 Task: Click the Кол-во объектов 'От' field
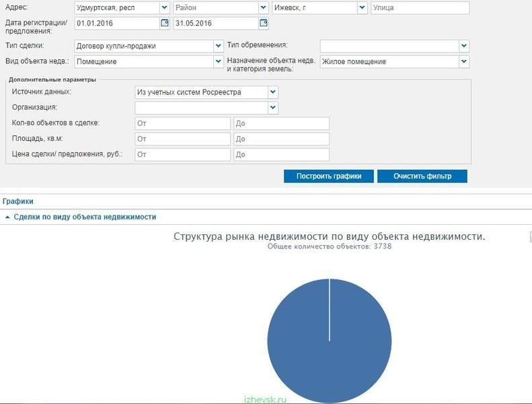coord(182,123)
